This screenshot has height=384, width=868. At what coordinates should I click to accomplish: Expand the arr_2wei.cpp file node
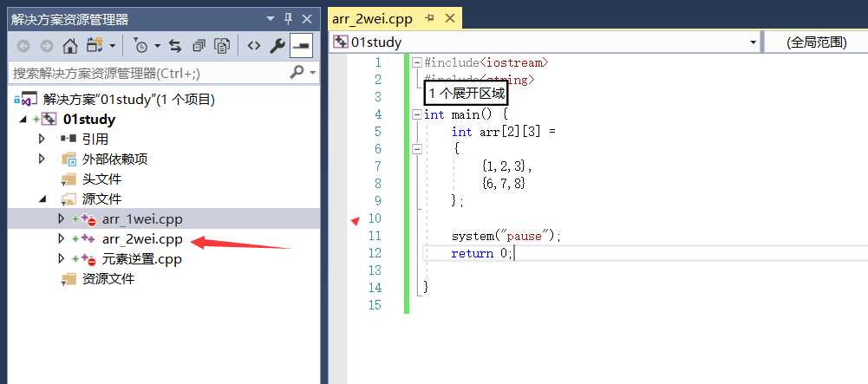click(x=62, y=238)
